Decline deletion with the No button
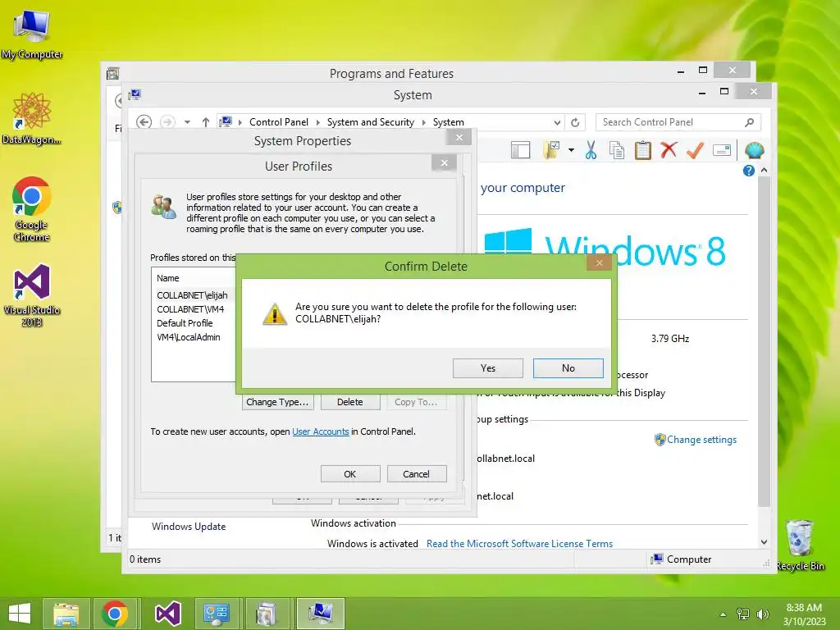 coord(568,368)
